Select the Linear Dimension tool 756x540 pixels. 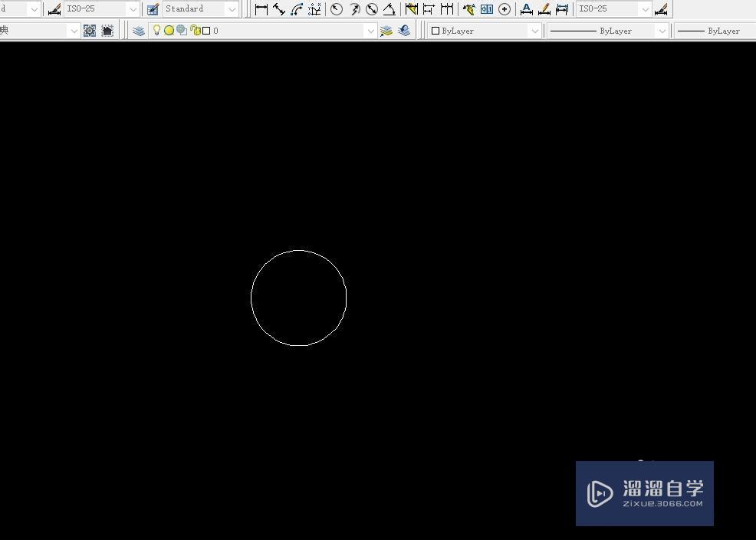point(261,9)
